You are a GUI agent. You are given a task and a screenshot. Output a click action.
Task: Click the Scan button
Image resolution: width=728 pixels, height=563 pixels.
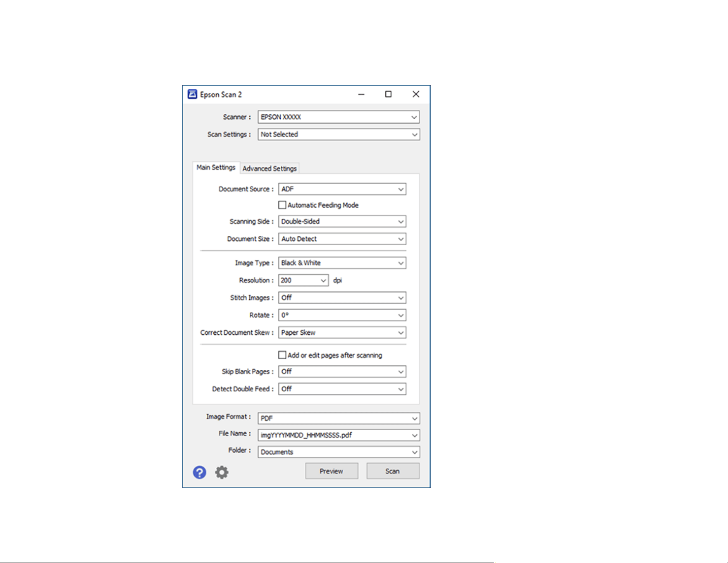[x=393, y=471]
